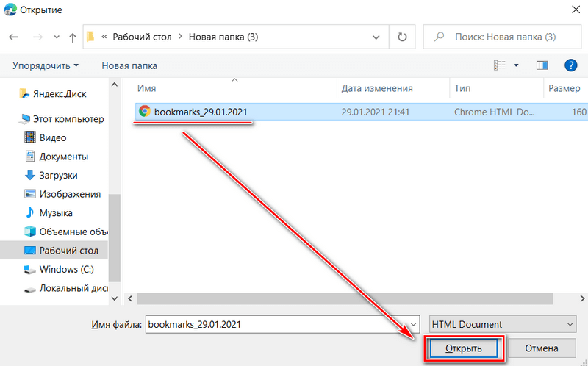Click 'Новая папка (3)' path segment
Image resolution: width=588 pixels, height=366 pixels.
pos(223,37)
